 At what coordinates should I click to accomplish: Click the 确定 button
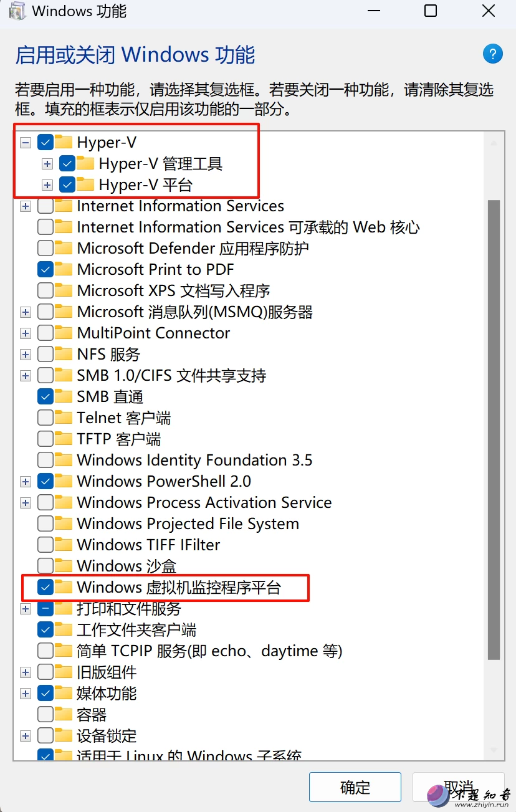pos(355,788)
